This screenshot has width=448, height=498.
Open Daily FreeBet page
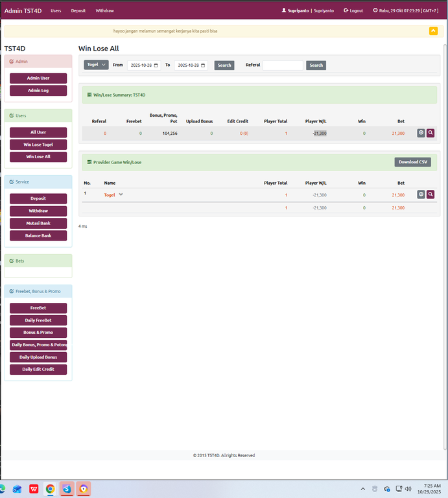click(38, 320)
